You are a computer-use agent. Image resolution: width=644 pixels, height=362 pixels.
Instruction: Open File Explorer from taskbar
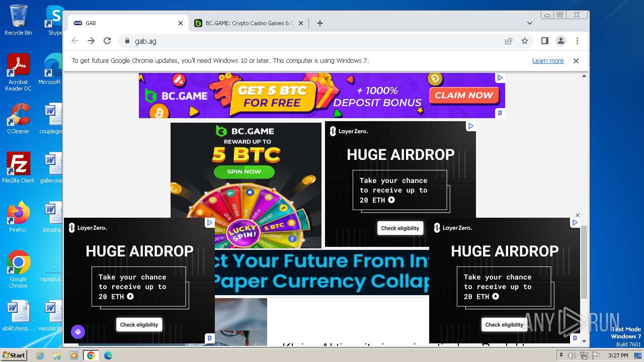[x=57, y=355]
